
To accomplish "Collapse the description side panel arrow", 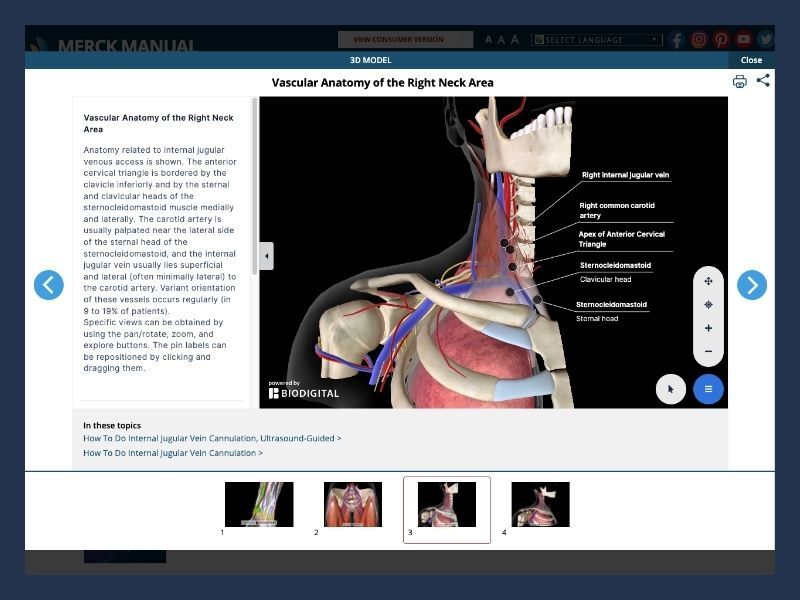I will pos(266,256).
